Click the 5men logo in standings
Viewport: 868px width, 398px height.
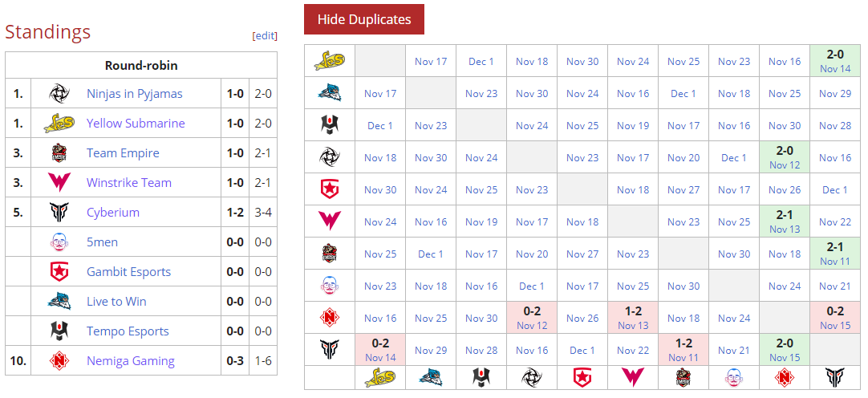[59, 242]
